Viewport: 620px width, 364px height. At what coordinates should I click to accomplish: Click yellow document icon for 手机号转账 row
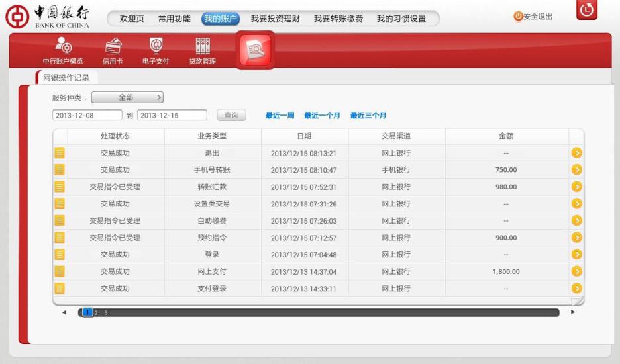60,170
